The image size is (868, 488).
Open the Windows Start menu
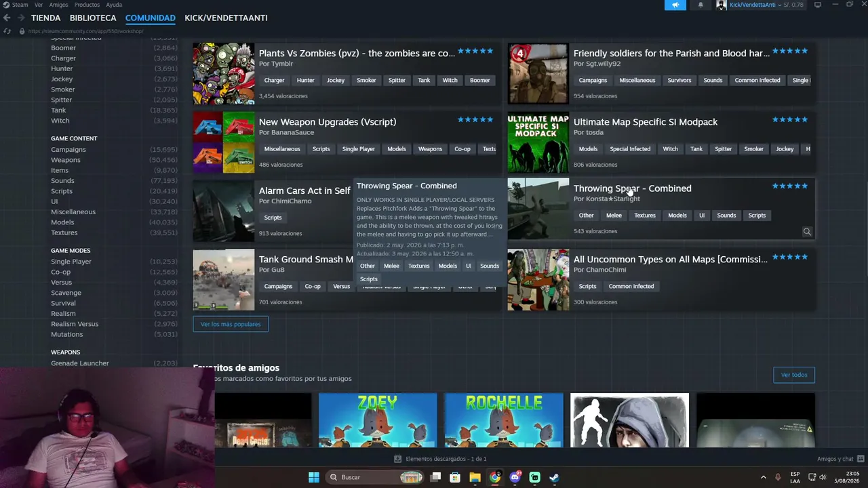[x=314, y=477]
